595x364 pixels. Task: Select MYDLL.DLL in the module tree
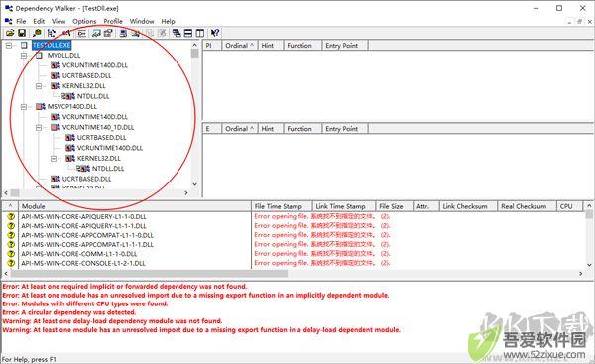[x=63, y=56]
